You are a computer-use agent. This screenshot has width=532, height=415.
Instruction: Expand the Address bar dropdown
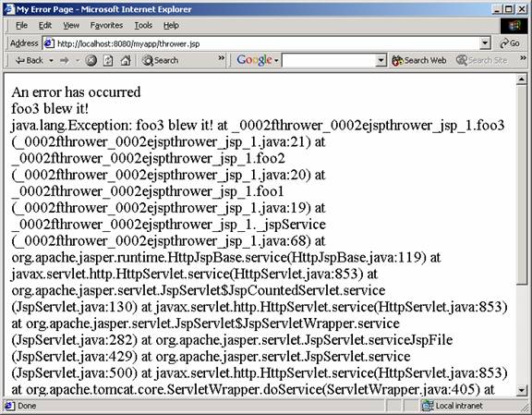click(485, 43)
